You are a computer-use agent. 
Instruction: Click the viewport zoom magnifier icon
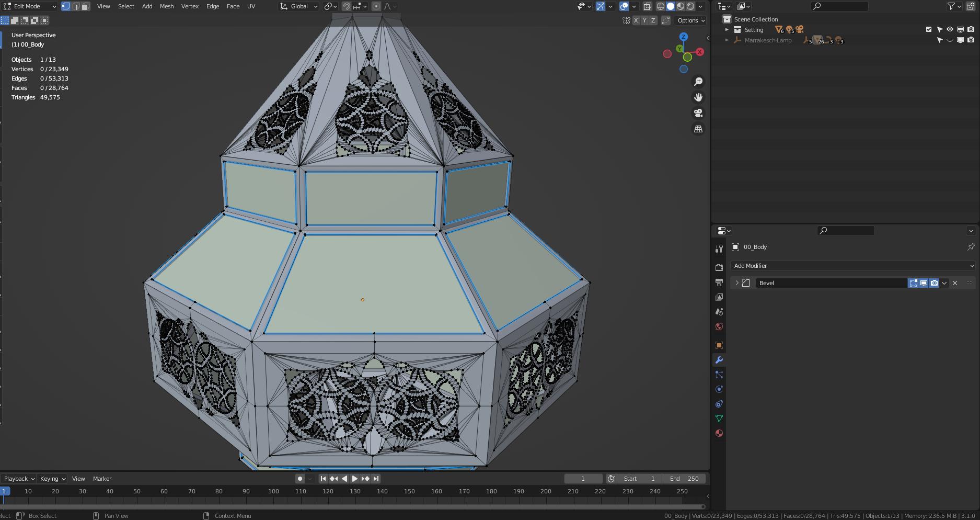698,81
